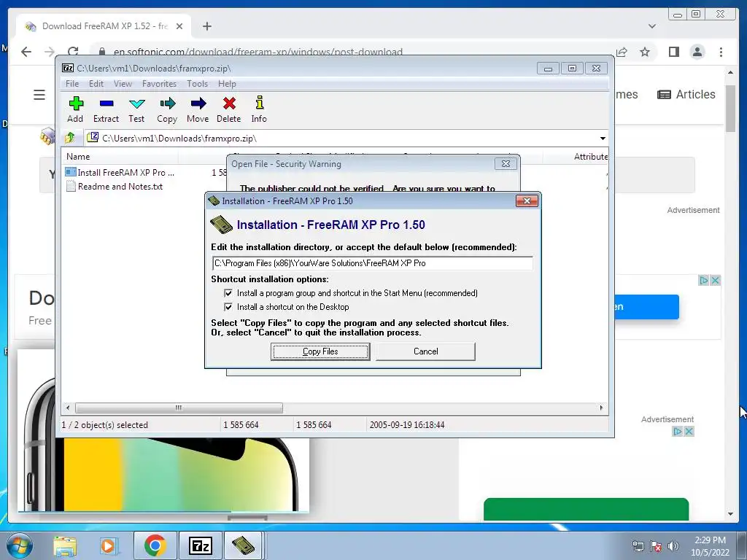Close the Download FreeRAM XP tab
The image size is (747, 560).
[x=179, y=26]
